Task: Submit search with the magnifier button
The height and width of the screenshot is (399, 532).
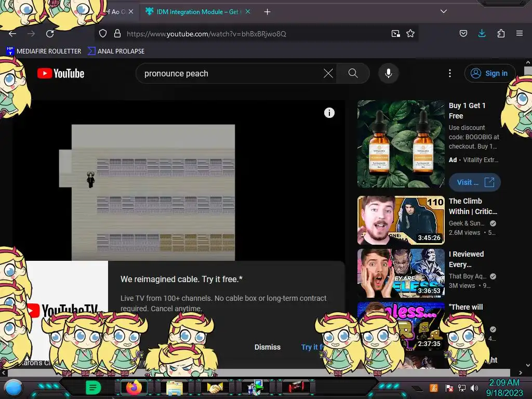Action: coord(353,73)
